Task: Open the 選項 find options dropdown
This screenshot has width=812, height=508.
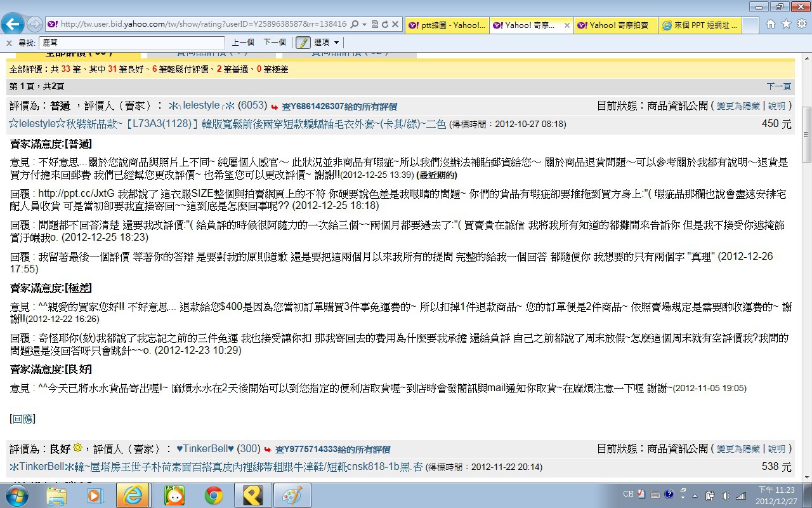Action: pyautogui.click(x=326, y=43)
